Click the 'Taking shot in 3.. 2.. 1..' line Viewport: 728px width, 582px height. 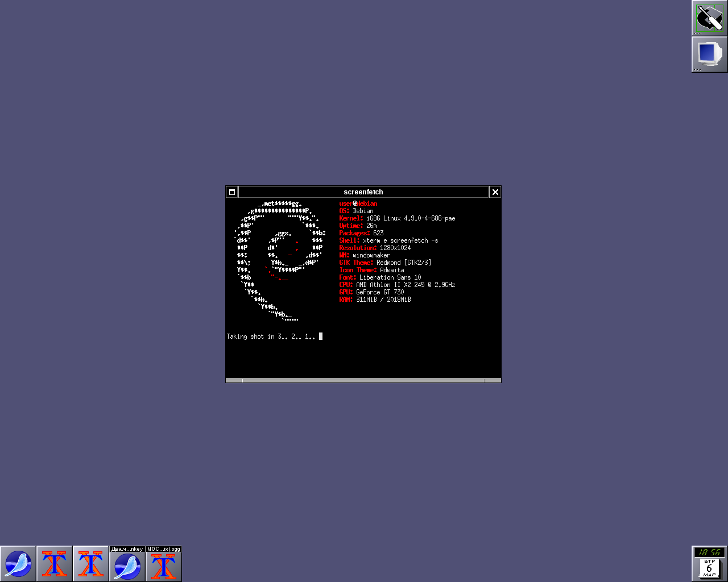(x=275, y=336)
